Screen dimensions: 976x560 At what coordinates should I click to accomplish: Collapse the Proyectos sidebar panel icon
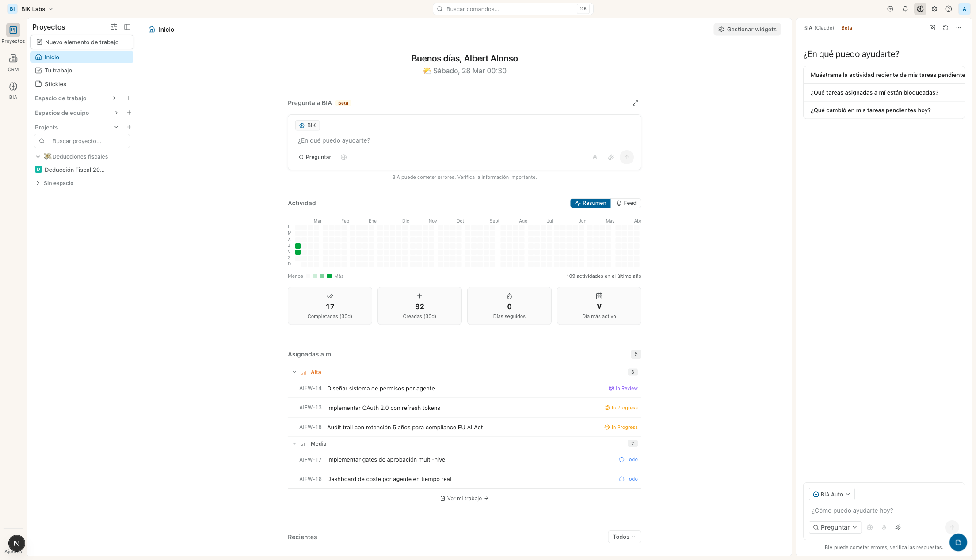(x=127, y=27)
